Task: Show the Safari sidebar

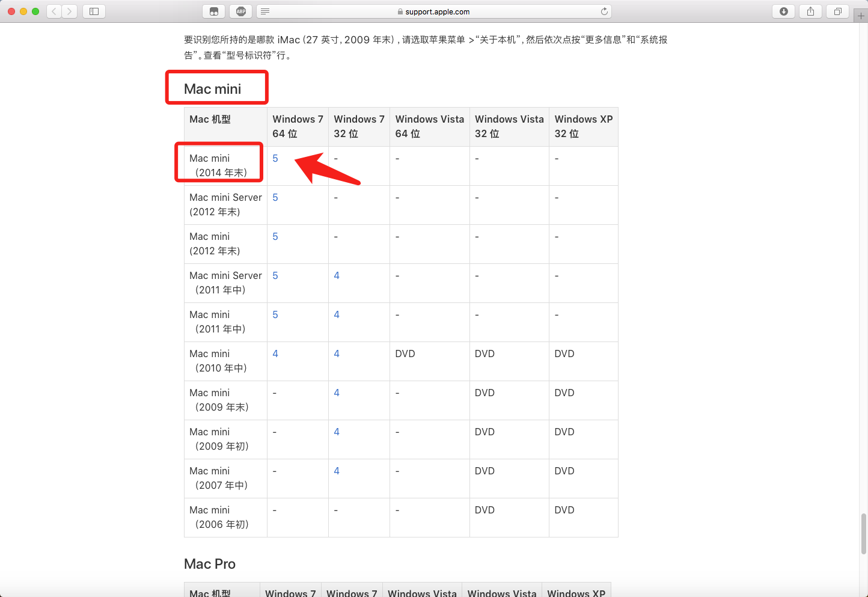Action: 94,11
